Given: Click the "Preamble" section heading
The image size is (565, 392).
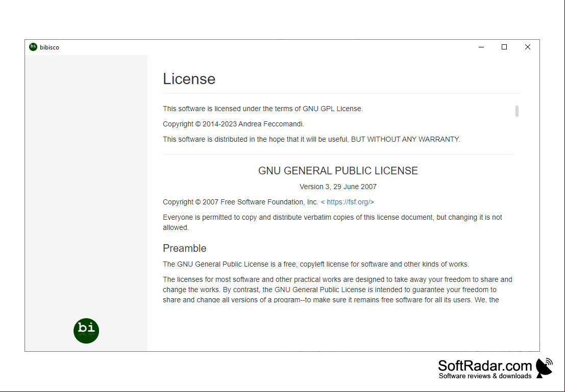Looking at the screenshot, I should click(184, 248).
